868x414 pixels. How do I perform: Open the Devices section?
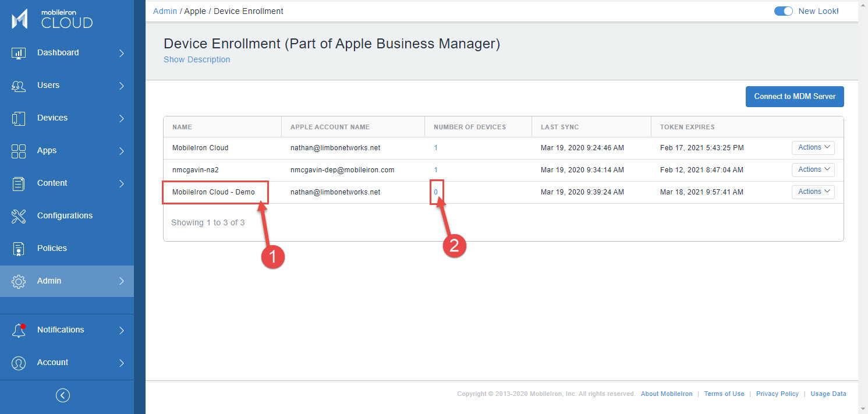[52, 118]
